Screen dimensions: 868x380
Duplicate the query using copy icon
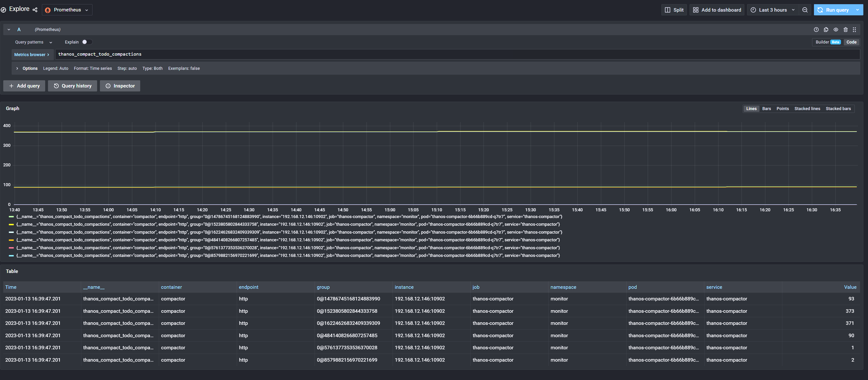point(826,30)
